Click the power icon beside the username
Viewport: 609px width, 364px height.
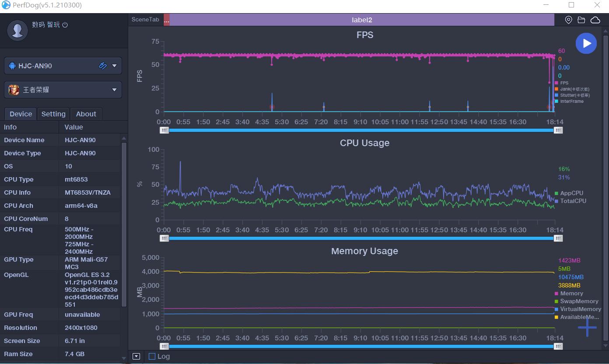(65, 25)
